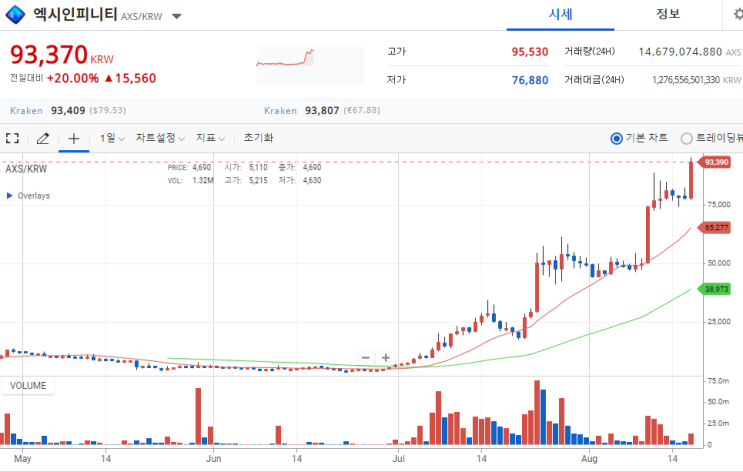Zoom out the chart with minus button
The height and width of the screenshot is (472, 743).
(366, 358)
